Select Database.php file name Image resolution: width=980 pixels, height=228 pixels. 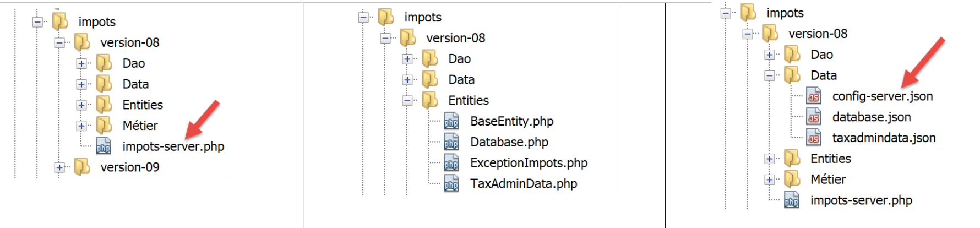pyautogui.click(x=509, y=142)
